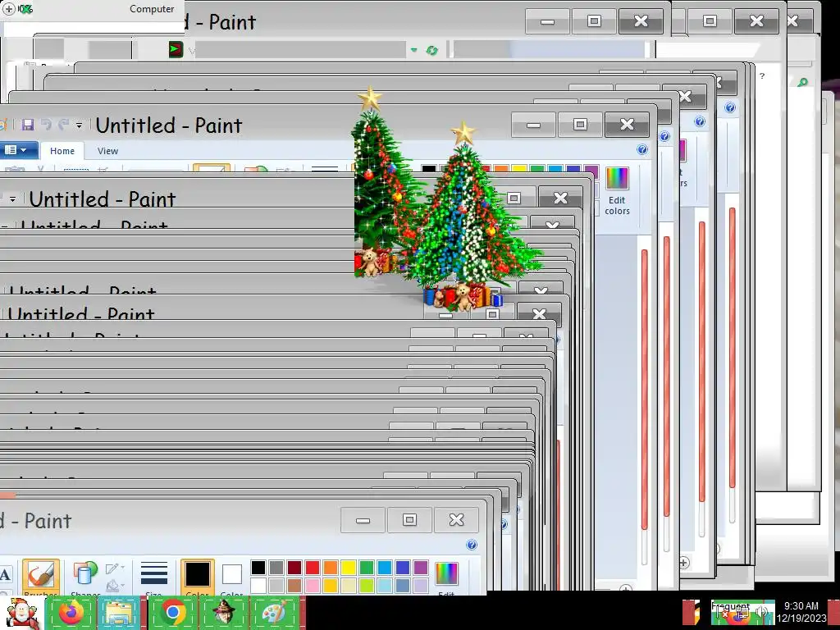This screenshot has height=630, width=840.
Task: Open the address bar dropdown arrow
Action: pos(413,50)
